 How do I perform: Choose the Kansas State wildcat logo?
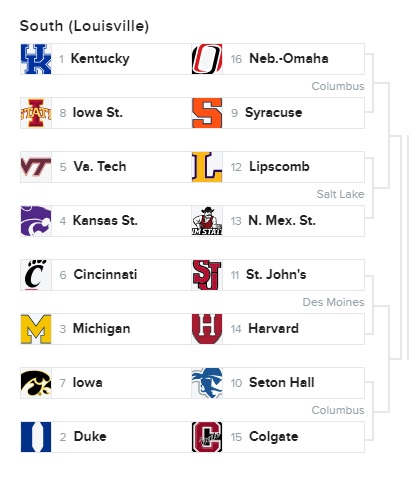click(x=36, y=221)
